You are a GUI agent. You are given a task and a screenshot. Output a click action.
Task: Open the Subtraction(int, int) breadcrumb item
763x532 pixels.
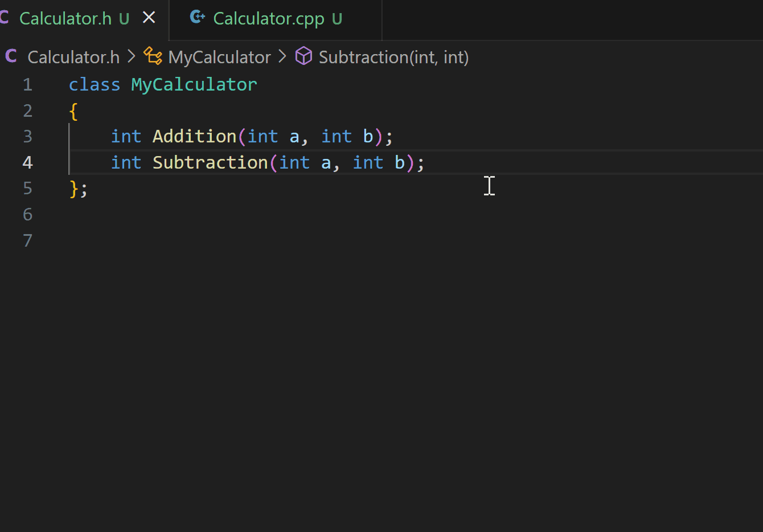(x=393, y=57)
